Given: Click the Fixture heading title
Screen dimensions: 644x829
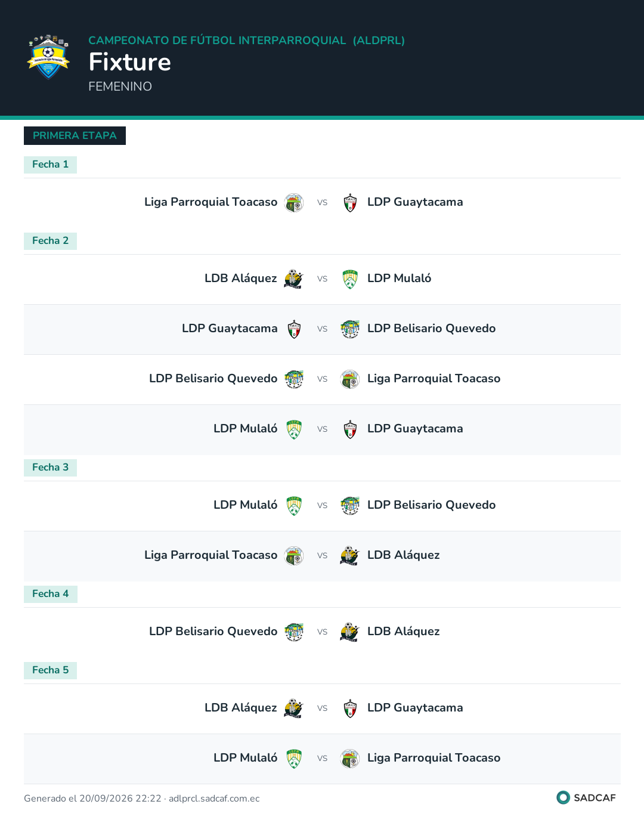Looking at the screenshot, I should point(130,62).
